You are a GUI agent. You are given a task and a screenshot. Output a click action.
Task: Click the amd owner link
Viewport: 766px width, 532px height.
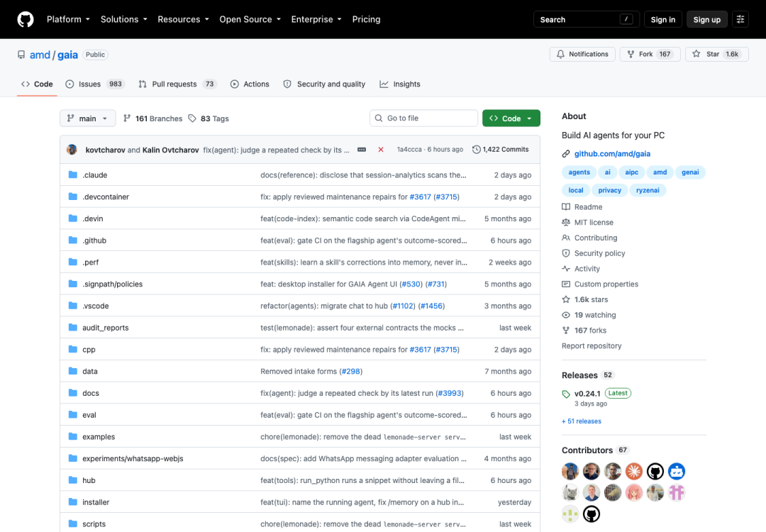pos(40,55)
